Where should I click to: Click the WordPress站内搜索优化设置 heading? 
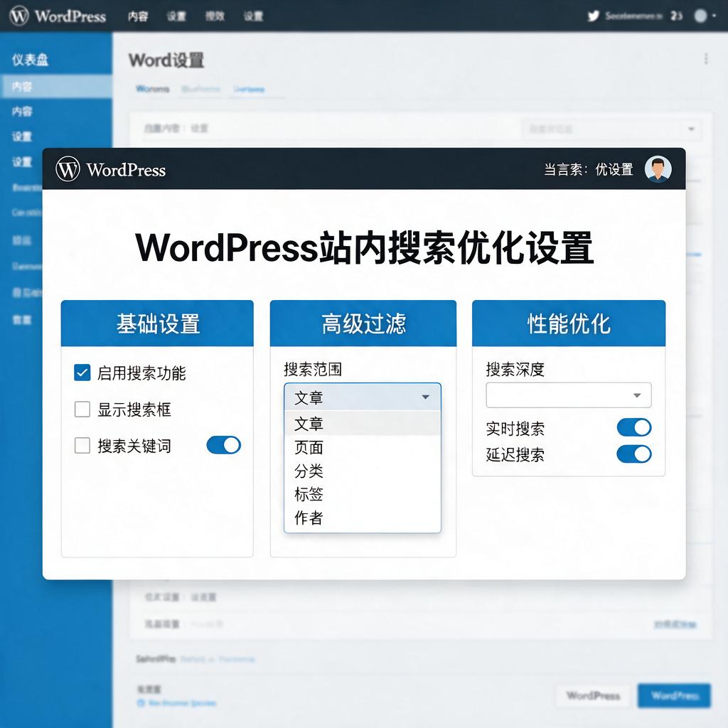pyautogui.click(x=365, y=248)
